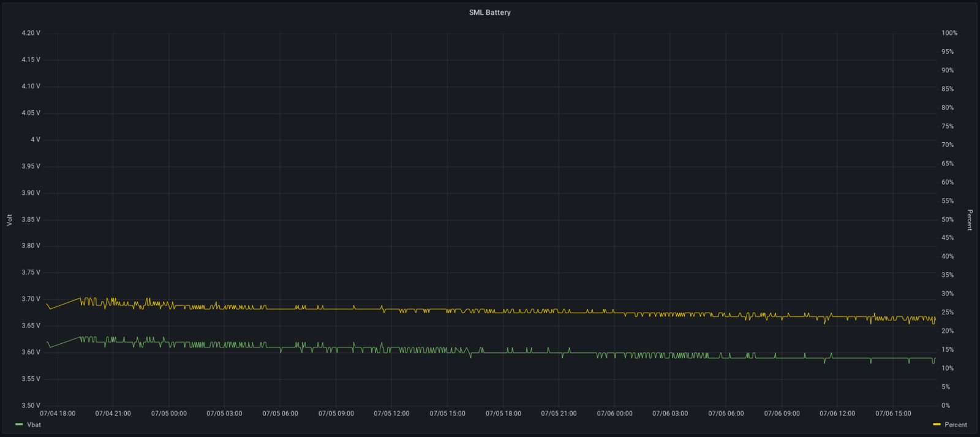Click the 10% right axis label

click(x=948, y=368)
